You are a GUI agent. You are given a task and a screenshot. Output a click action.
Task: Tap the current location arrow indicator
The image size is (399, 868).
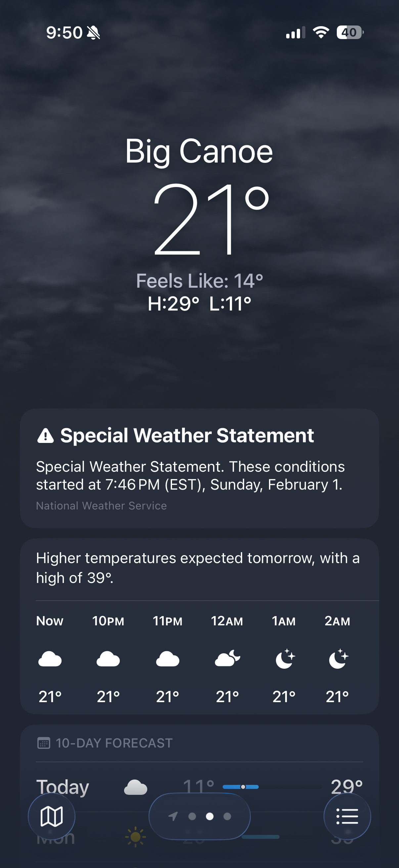point(173,816)
